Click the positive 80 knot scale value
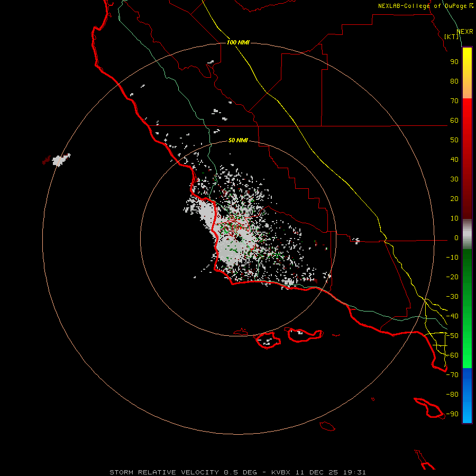The width and height of the screenshot is (476, 476). coord(454,81)
